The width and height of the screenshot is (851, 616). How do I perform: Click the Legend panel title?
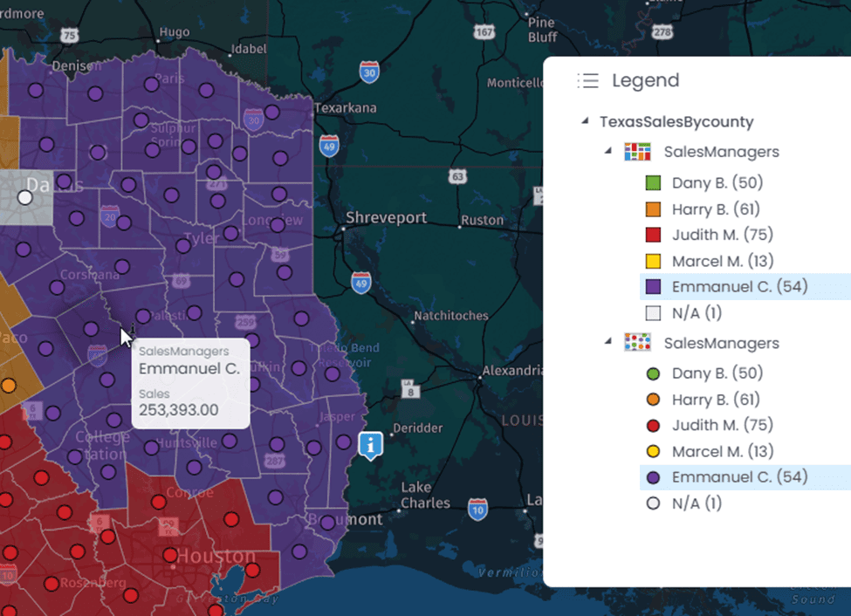[646, 80]
